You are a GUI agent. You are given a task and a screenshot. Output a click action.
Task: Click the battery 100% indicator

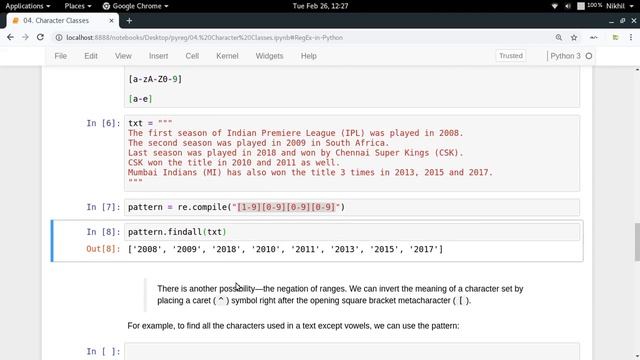(x=589, y=6)
